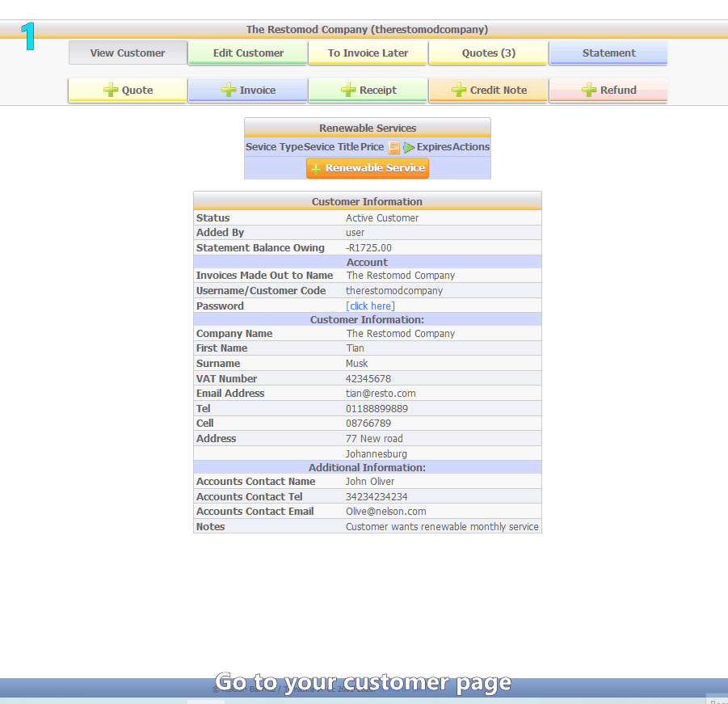Click the green plus icon on Credit Note

459,90
